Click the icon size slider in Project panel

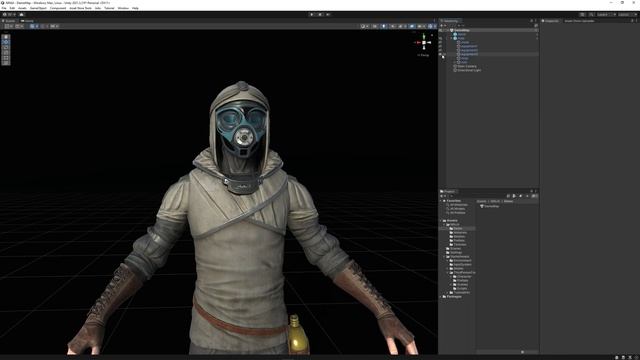pos(523,352)
